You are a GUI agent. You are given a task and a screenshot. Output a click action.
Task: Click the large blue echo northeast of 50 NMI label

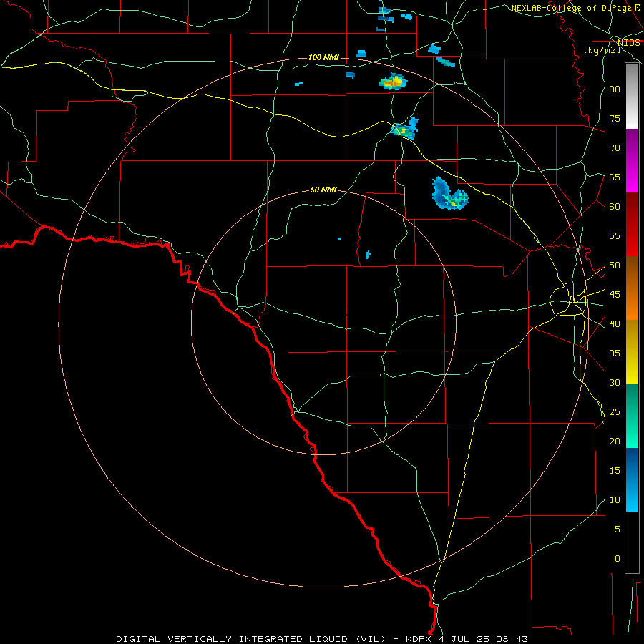tap(449, 194)
